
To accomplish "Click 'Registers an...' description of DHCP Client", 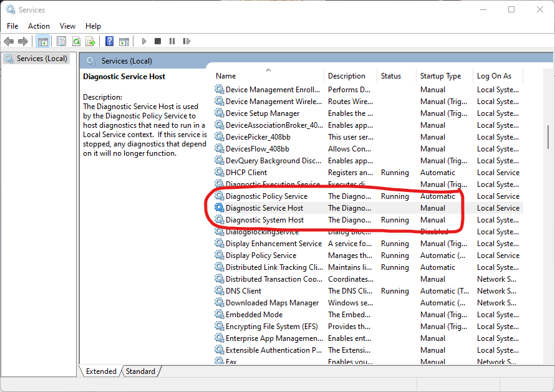I will tap(350, 173).
